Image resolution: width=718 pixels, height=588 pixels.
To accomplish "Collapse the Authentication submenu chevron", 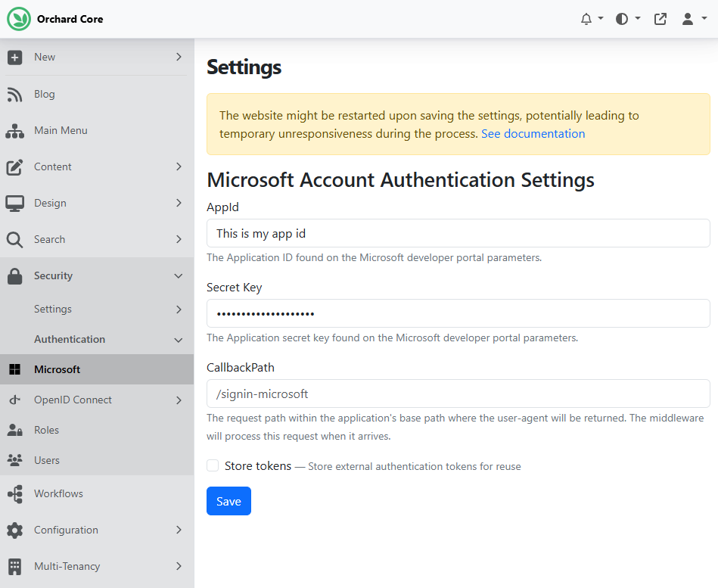I will [x=179, y=341].
